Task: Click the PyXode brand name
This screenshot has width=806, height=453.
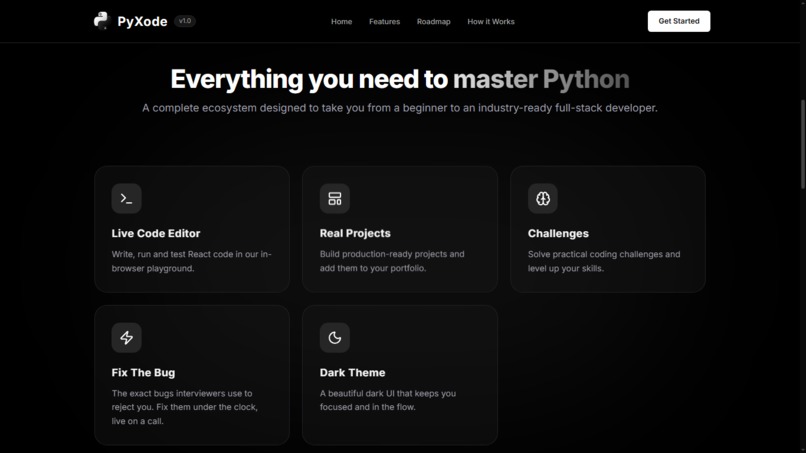Action: click(142, 22)
